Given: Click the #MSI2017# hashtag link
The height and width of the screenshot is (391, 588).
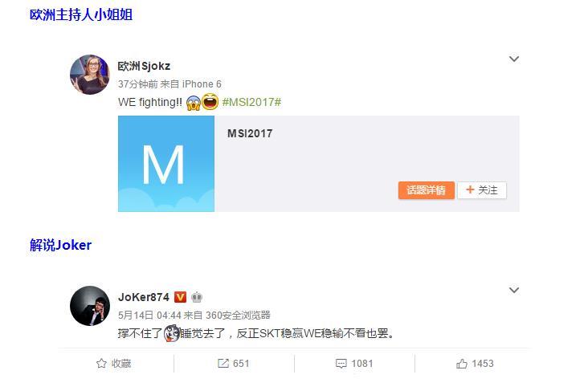Looking at the screenshot, I should [251, 102].
